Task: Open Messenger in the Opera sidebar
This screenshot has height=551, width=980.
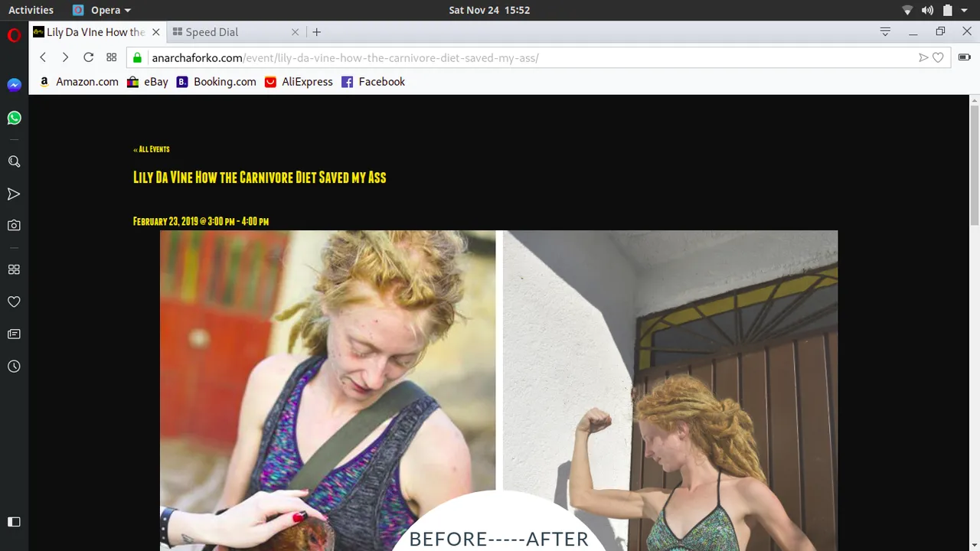Action: click(14, 85)
